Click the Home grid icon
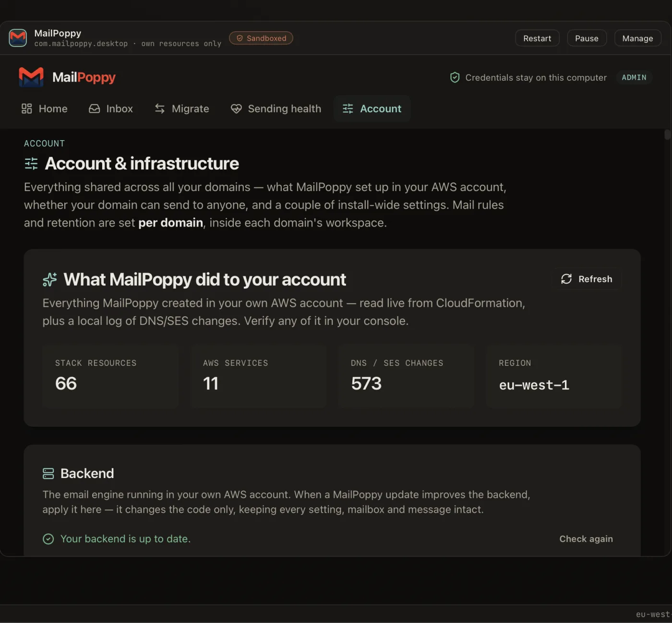Image resolution: width=672 pixels, height=623 pixels. coord(27,108)
